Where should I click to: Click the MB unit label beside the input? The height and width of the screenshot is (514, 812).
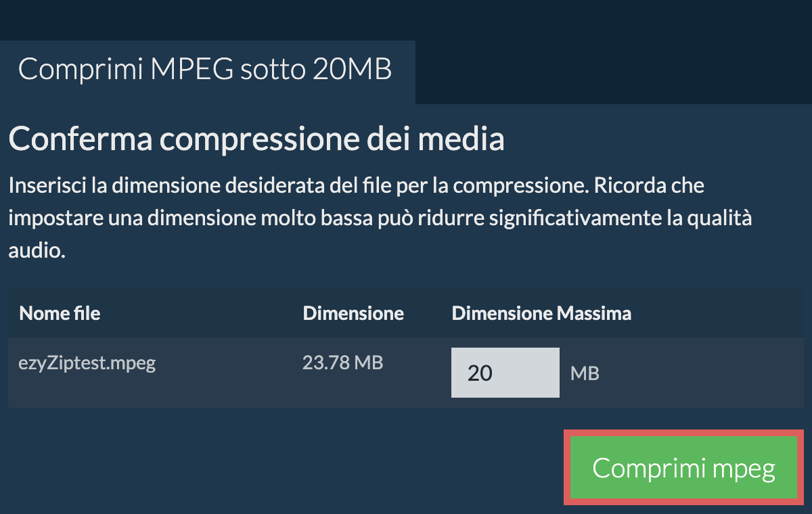click(585, 373)
